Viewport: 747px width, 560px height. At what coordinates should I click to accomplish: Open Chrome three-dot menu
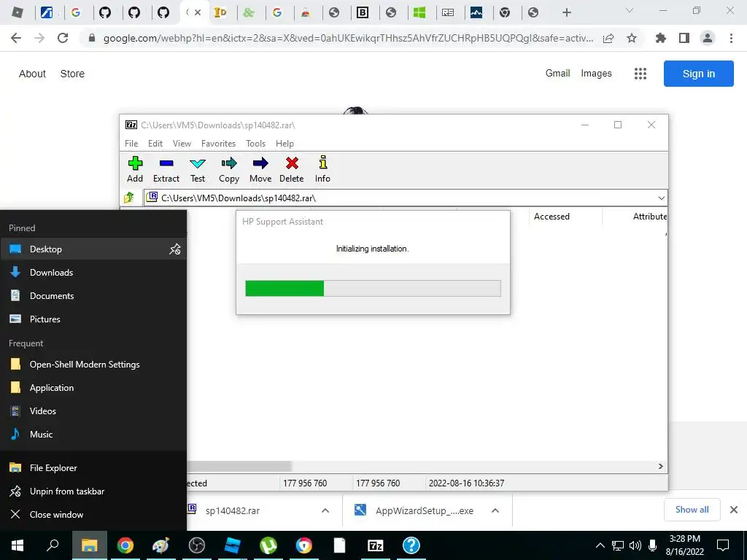tap(731, 38)
